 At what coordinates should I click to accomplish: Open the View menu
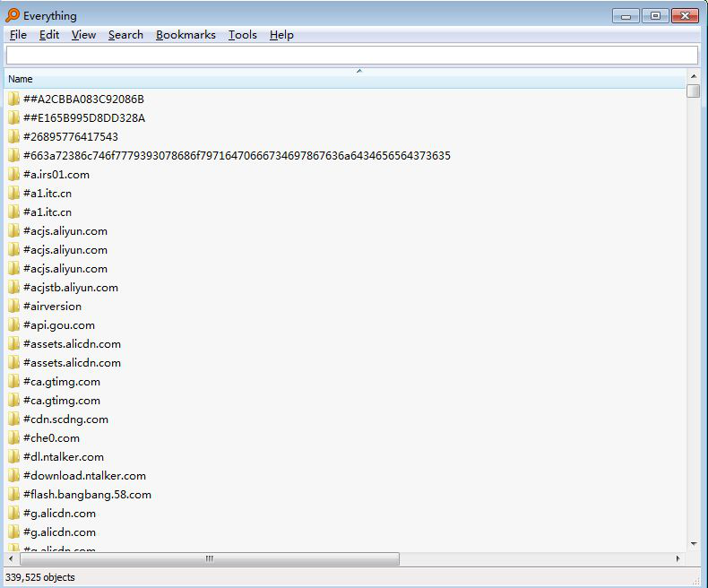pyautogui.click(x=83, y=35)
